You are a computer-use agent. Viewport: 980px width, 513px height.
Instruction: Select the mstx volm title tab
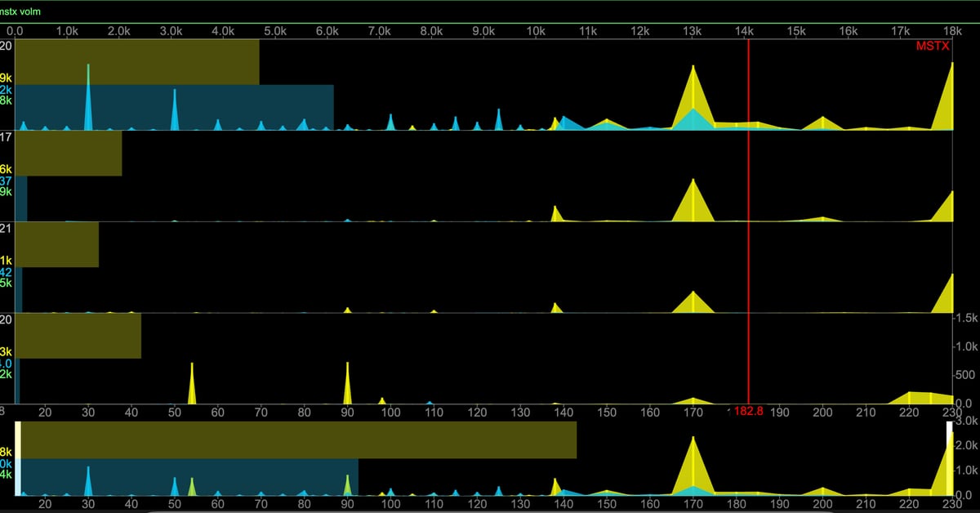click(x=20, y=12)
